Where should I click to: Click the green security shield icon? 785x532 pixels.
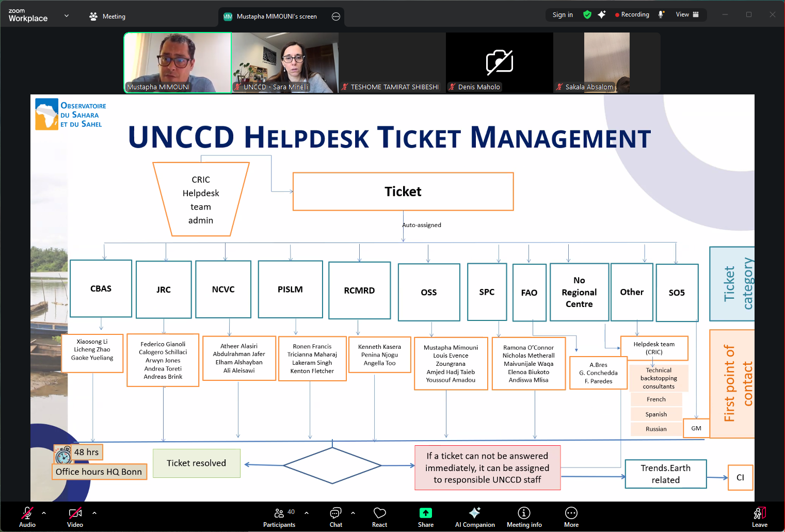(x=587, y=14)
